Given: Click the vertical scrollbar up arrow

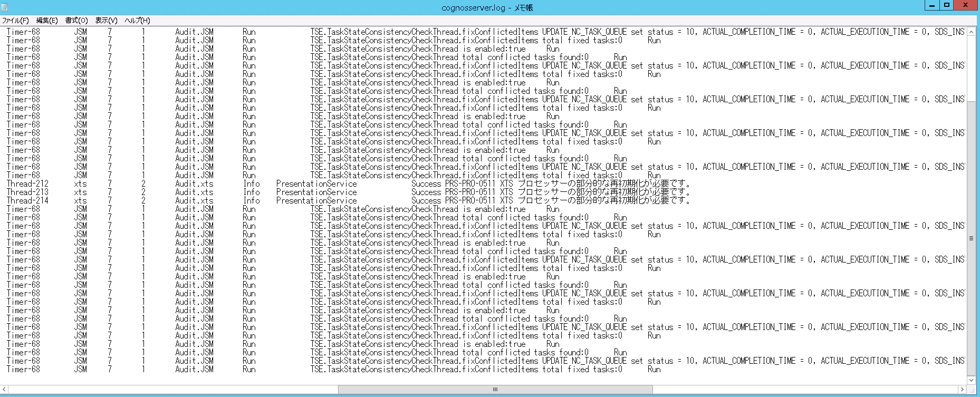Looking at the screenshot, I should click(972, 32).
